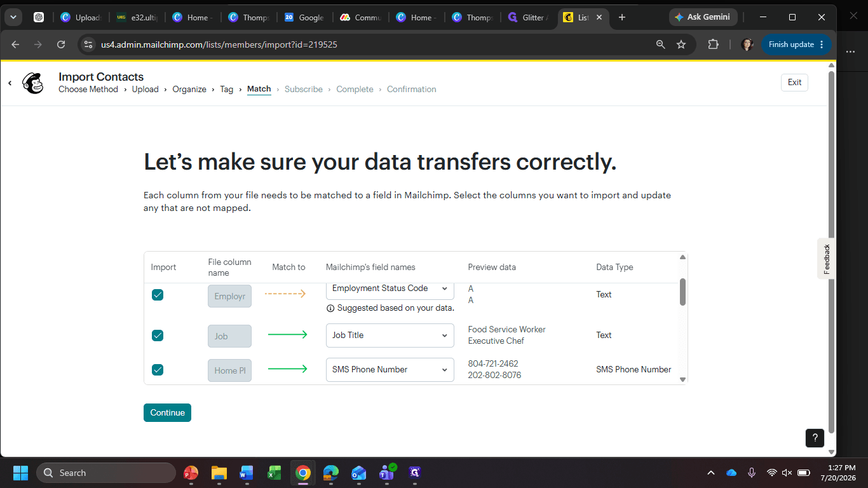This screenshot has height=488, width=868.
Task: Switch to the Glitter browser tab
Action: (x=527, y=18)
